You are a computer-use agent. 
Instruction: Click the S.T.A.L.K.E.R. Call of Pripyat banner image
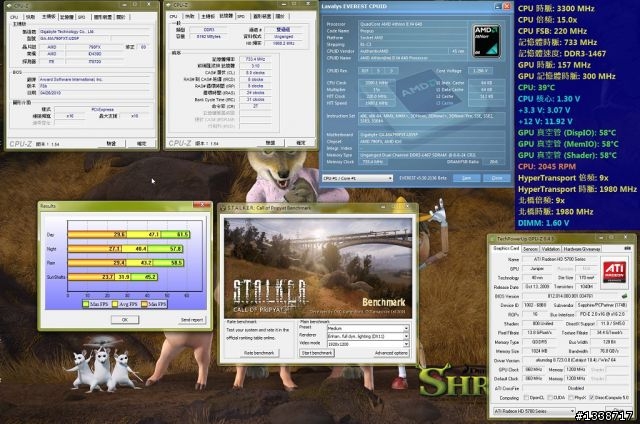tap(318, 268)
